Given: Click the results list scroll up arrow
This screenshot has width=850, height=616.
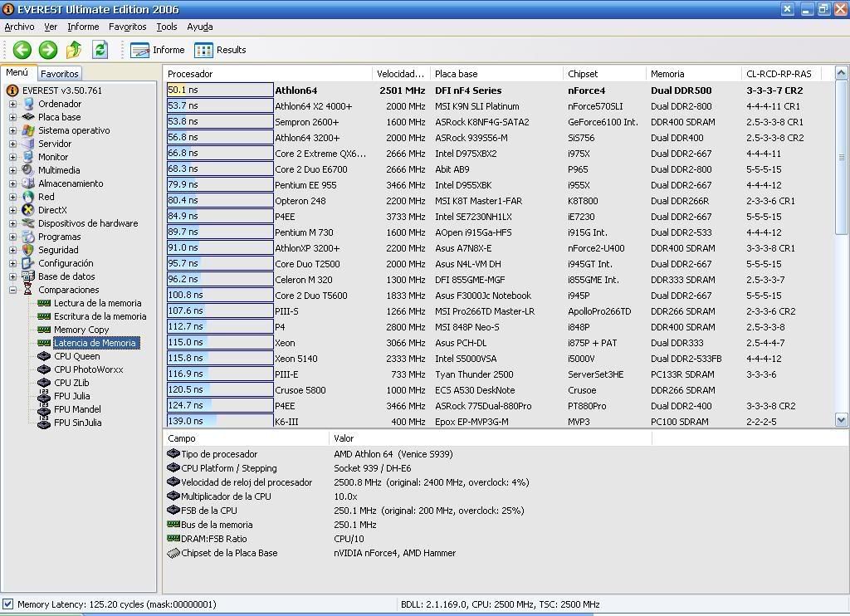Looking at the screenshot, I should [841, 73].
